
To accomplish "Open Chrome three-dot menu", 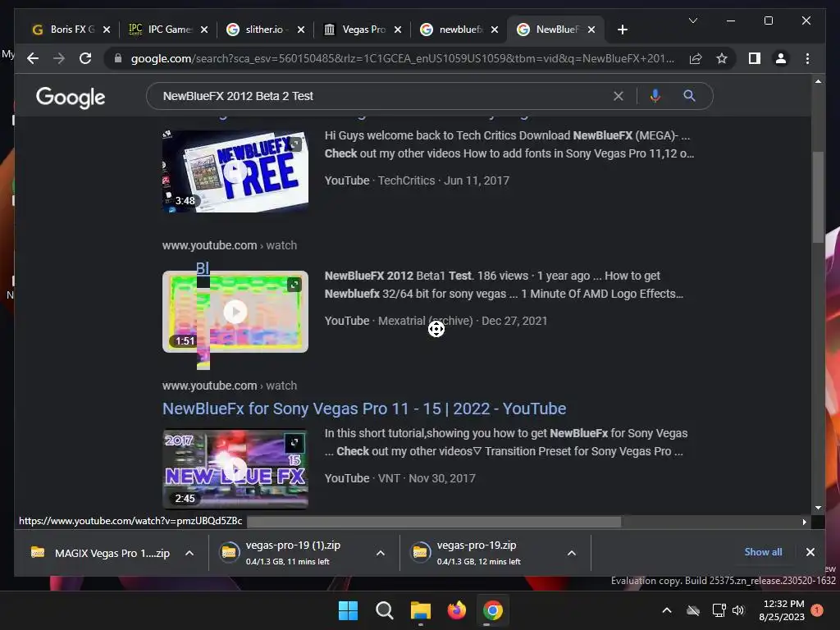I will click(807, 58).
